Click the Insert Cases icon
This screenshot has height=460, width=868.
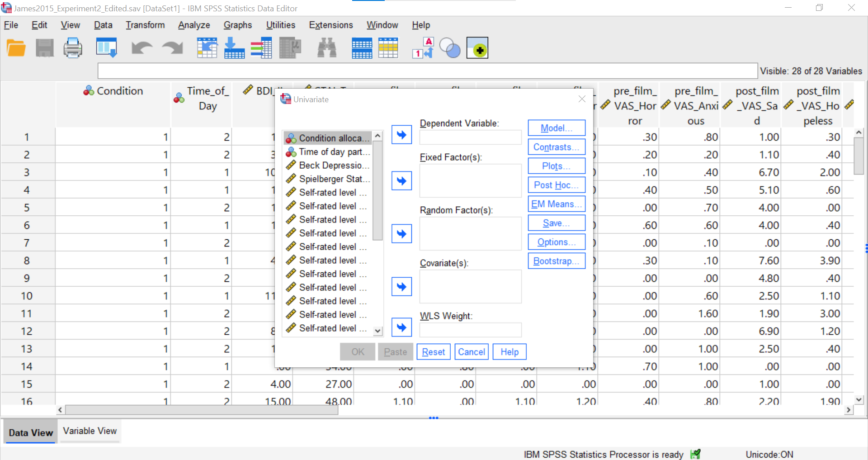362,48
